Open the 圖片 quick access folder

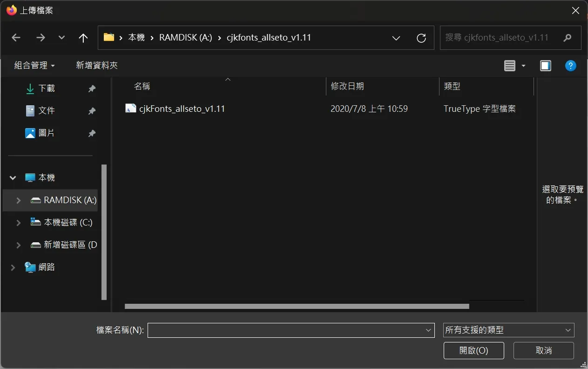[x=46, y=133]
